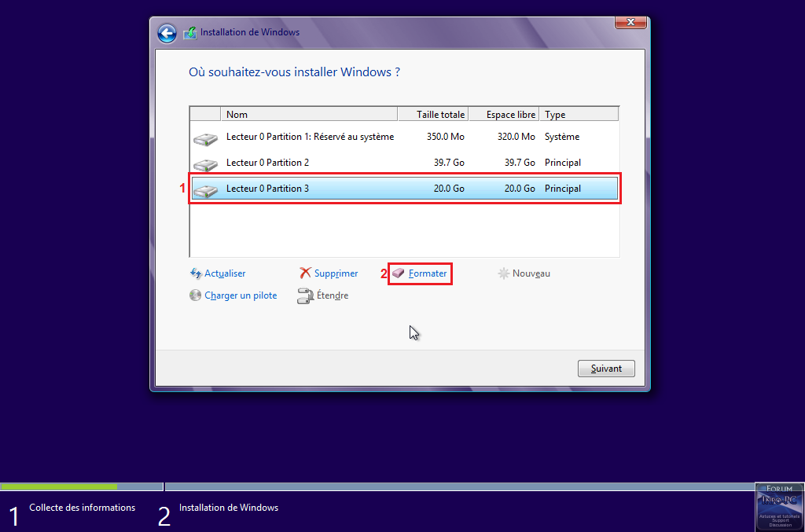Close the Installation de Windows dialog

point(630,22)
